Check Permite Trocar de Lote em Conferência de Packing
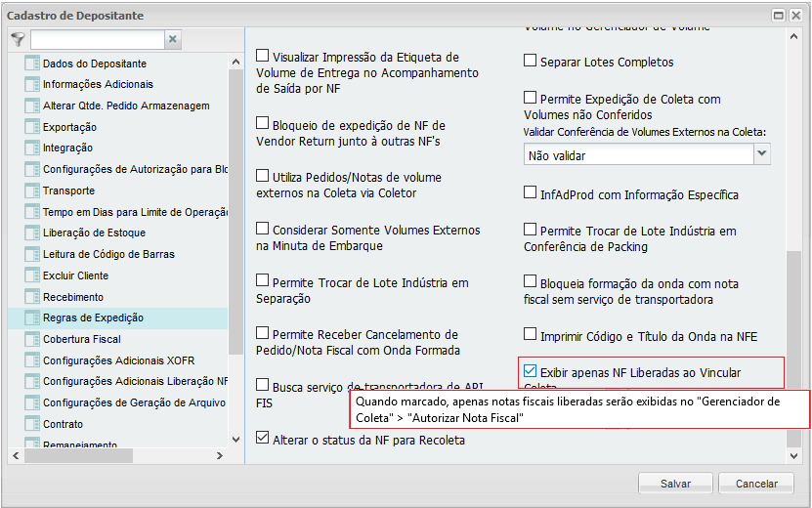812x508 pixels. coord(530,229)
